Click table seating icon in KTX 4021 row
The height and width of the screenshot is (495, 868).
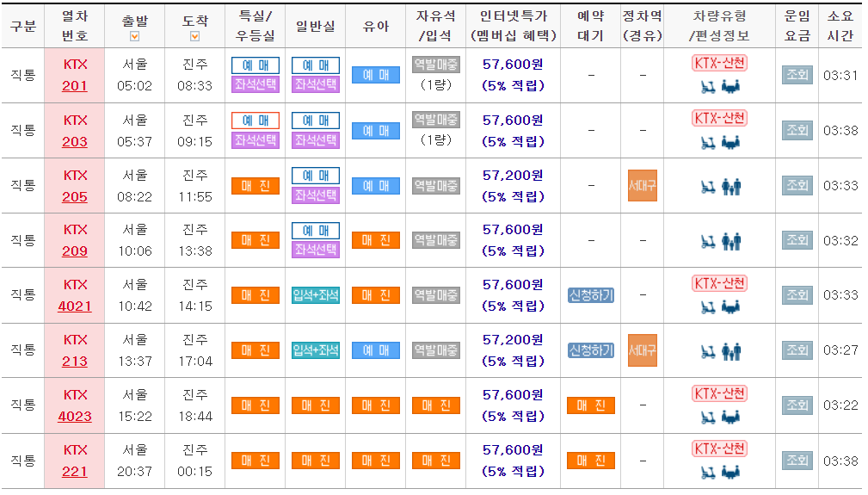(x=730, y=306)
